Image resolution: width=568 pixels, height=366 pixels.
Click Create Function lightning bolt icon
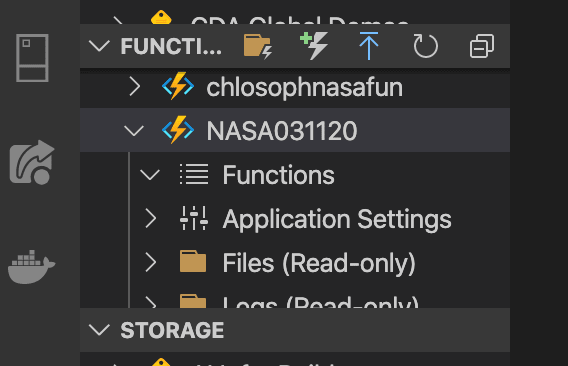point(314,45)
